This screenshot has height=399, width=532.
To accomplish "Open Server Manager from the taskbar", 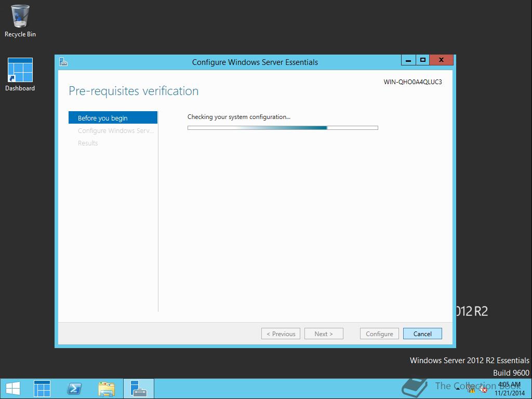I will [42, 389].
